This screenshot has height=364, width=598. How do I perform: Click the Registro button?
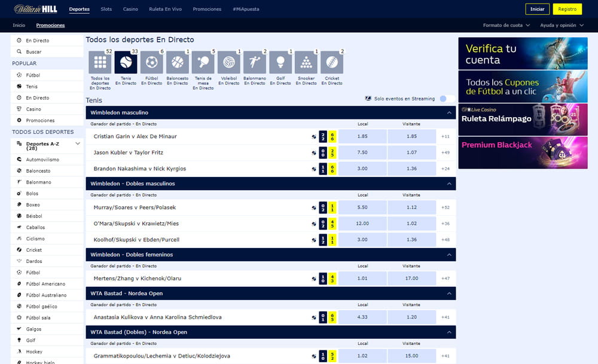coord(567,9)
